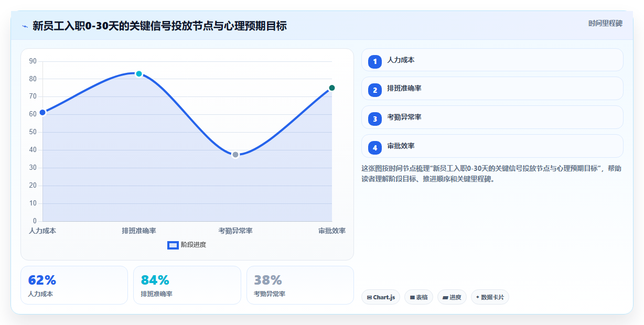Click the chart title 新员工入职0-30天
644x325 pixels.
[159, 26]
